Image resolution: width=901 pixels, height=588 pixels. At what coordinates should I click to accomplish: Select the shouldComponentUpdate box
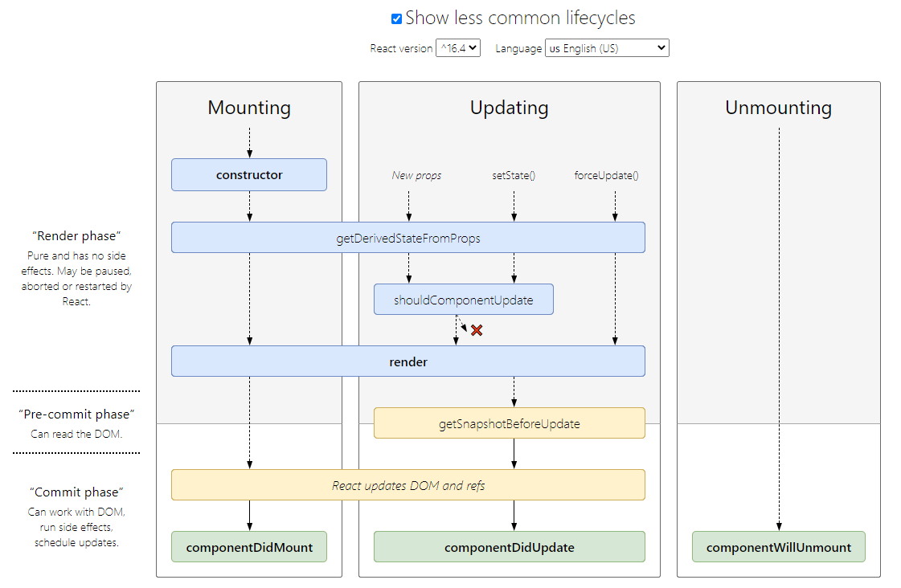464,300
